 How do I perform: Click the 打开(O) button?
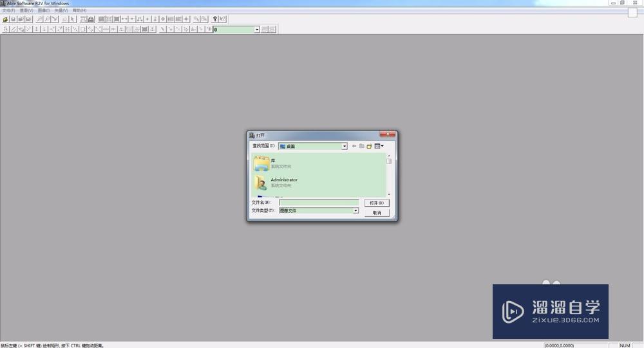click(x=377, y=203)
